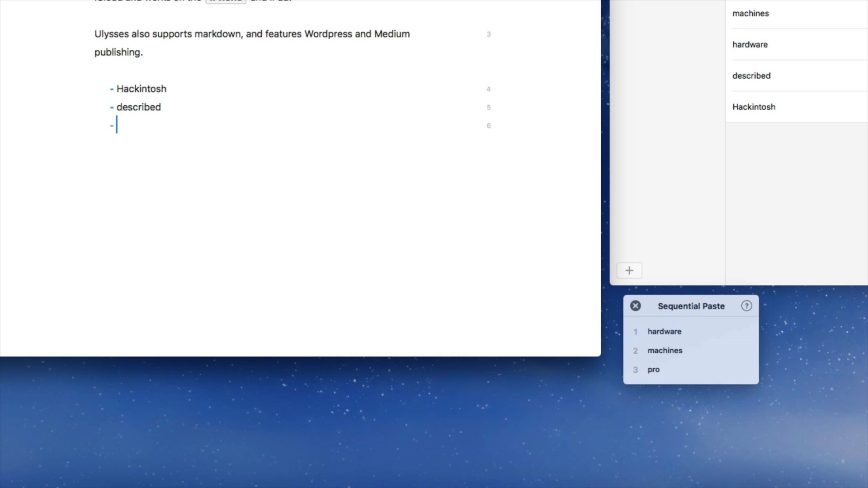
Task: Choose 'described' in clipboard history list
Action: (751, 76)
